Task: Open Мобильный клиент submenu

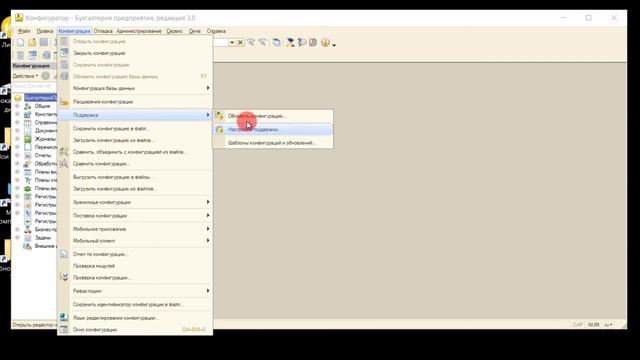Action: click(135, 241)
